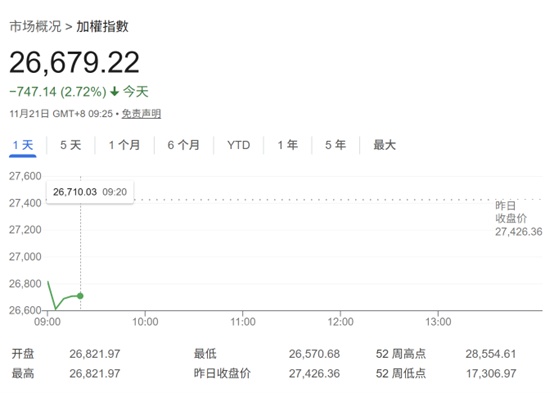Click the 最低 label
This screenshot has height=393, width=554.
tap(205, 353)
